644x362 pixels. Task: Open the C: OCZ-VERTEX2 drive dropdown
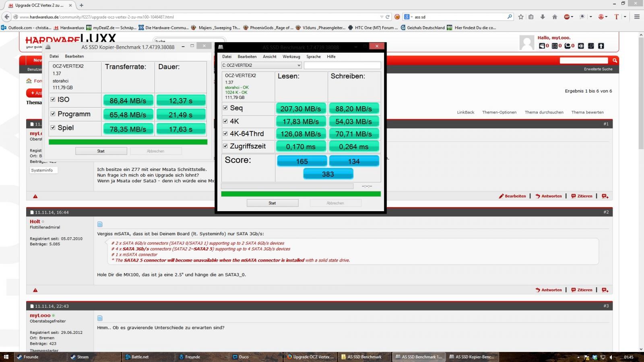(x=262, y=65)
